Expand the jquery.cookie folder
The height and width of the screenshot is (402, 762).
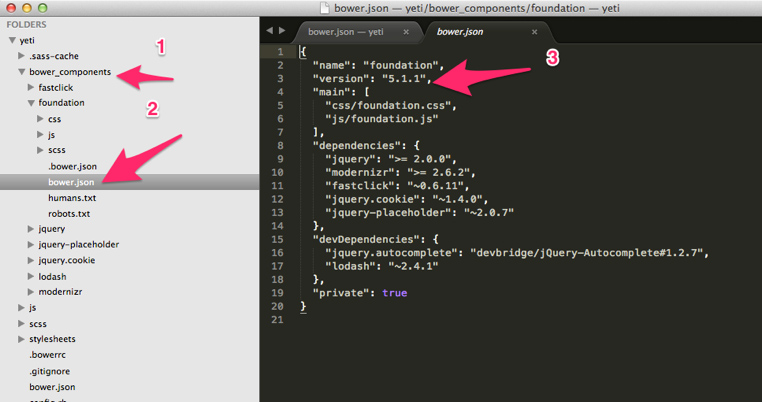pyautogui.click(x=31, y=261)
